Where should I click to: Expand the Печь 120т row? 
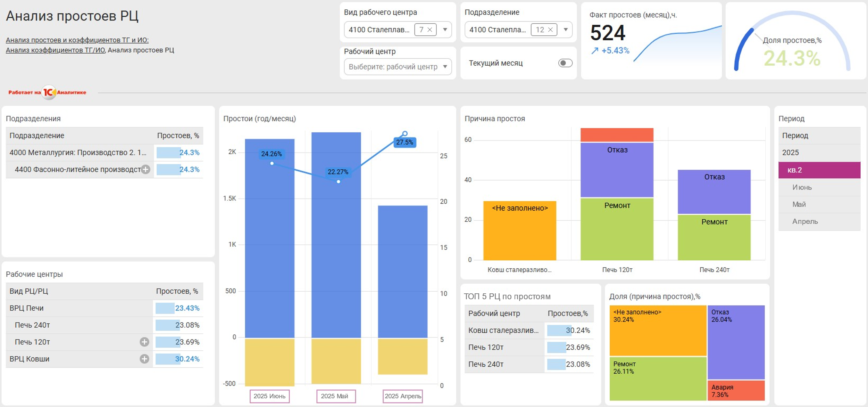(144, 342)
